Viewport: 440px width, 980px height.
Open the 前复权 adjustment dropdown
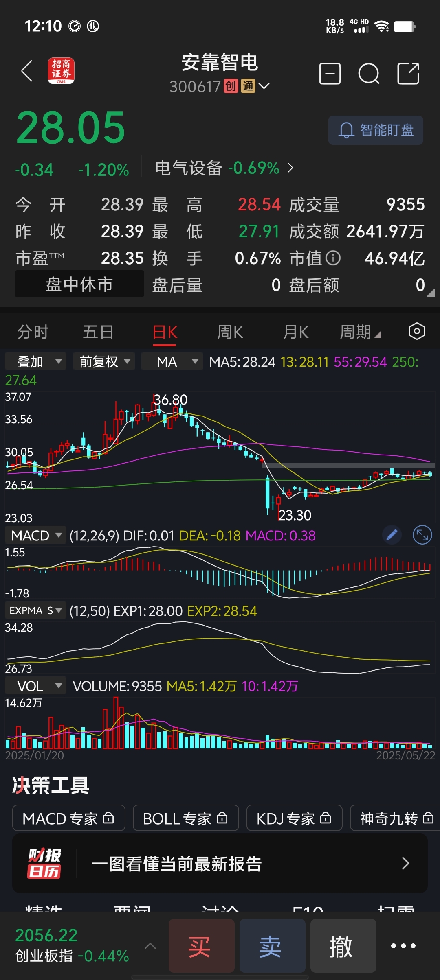[104, 361]
